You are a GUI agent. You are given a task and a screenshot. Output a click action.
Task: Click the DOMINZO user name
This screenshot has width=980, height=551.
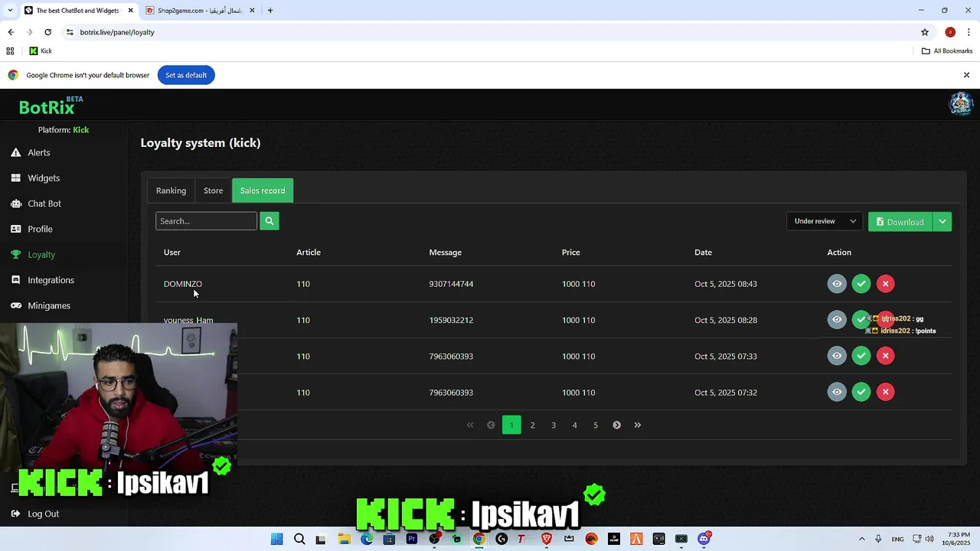[183, 284]
